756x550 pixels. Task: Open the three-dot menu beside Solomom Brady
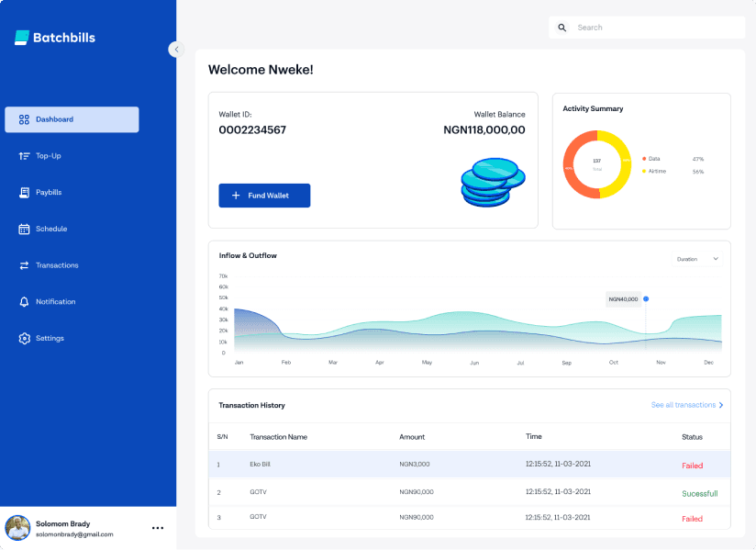[x=158, y=528]
